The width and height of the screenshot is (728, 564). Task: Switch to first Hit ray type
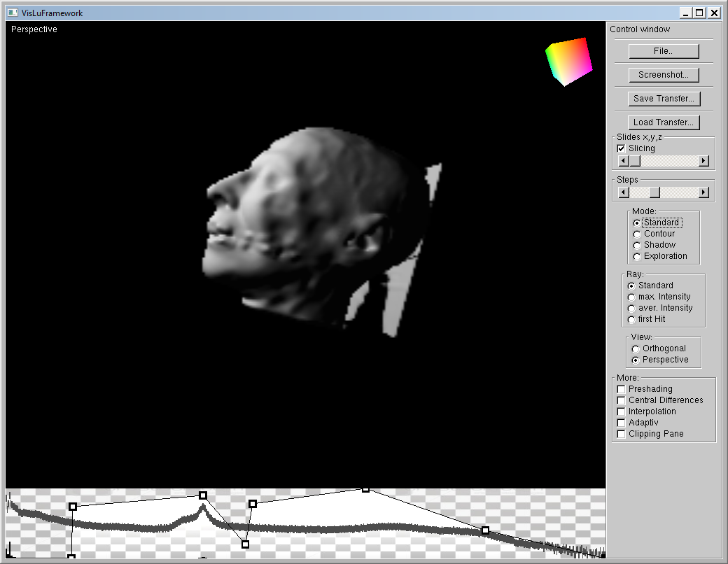pos(631,319)
